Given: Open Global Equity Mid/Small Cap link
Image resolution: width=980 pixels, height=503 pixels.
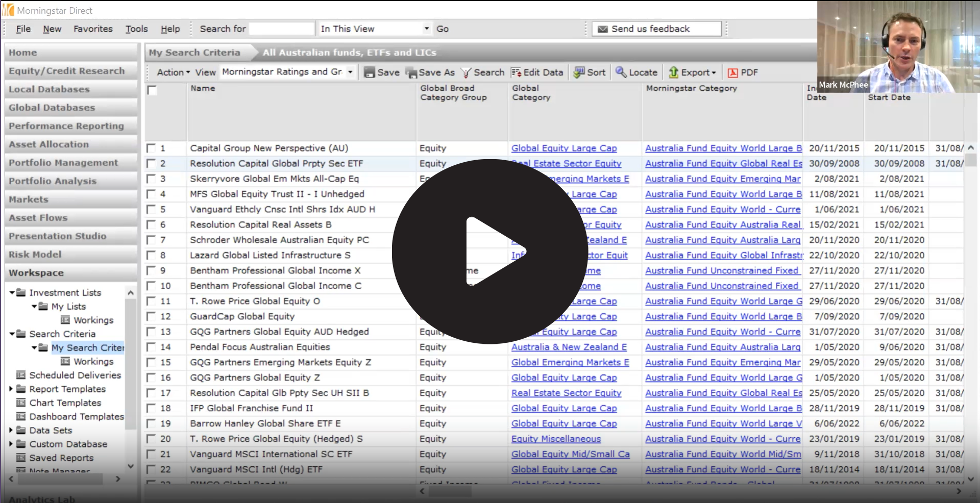Looking at the screenshot, I should point(570,454).
